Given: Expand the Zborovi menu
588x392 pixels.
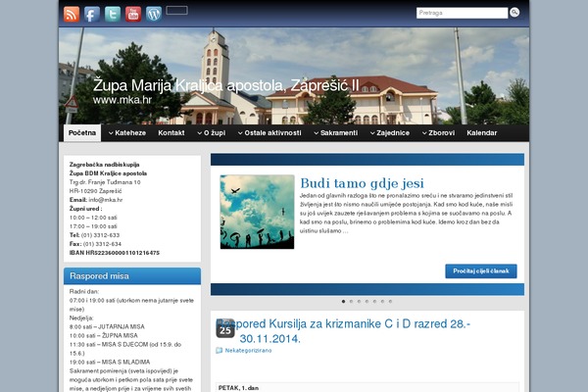Looking at the screenshot, I should (x=438, y=133).
